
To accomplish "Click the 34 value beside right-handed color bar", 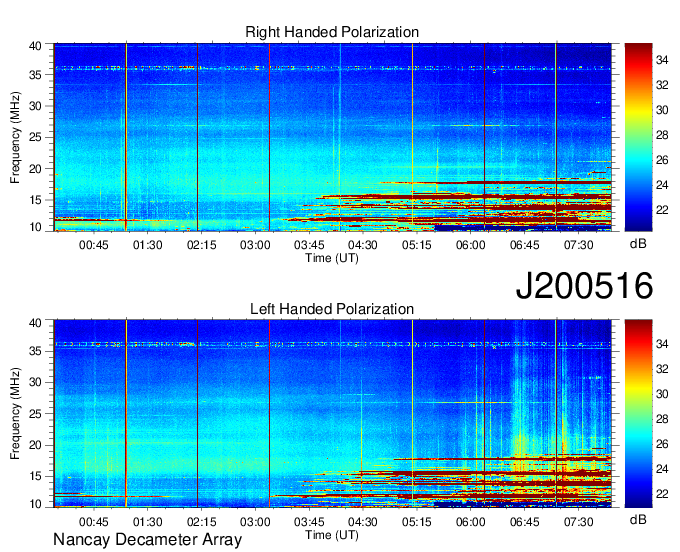I will coord(662,60).
